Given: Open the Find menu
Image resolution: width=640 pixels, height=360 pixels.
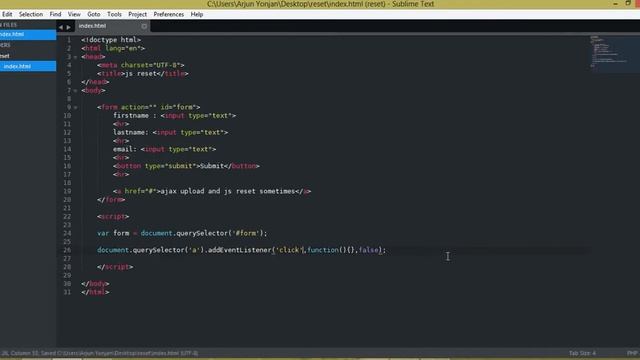Looking at the screenshot, I should click(56, 14).
